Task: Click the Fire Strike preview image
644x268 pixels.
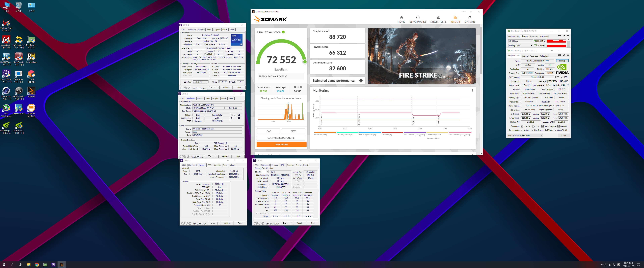Action: point(421,56)
